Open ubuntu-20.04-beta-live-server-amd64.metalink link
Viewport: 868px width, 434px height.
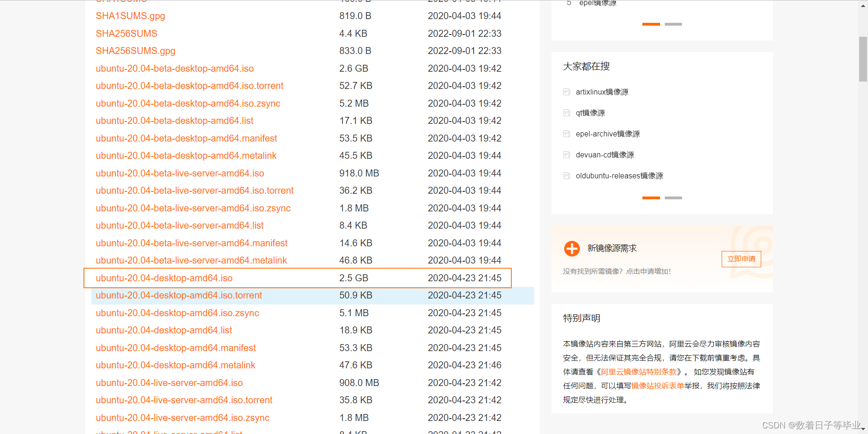coord(191,260)
